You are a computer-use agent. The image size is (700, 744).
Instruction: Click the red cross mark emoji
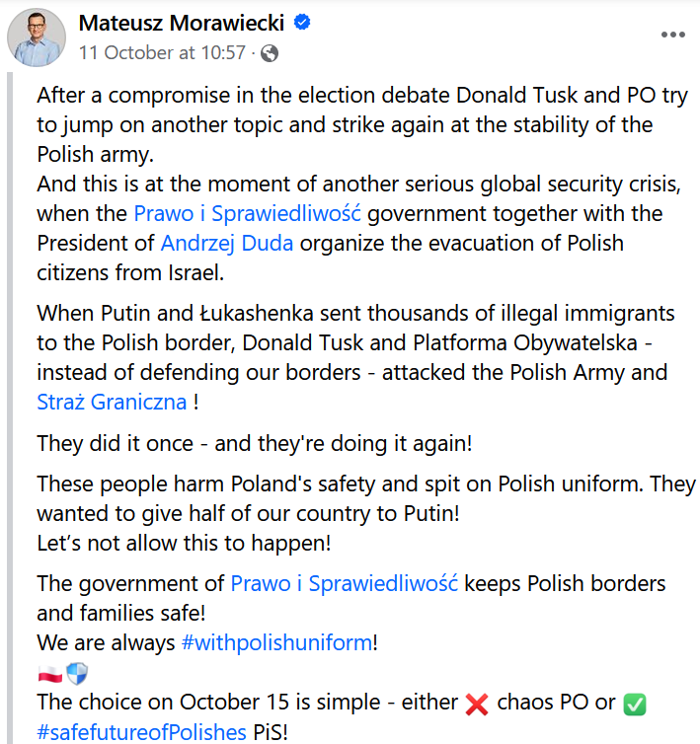click(x=477, y=704)
